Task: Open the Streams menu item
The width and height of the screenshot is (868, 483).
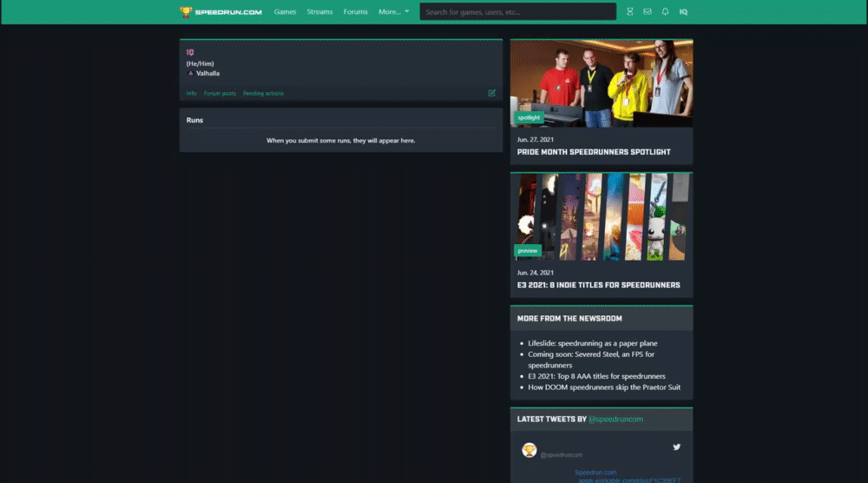Action: 319,11
